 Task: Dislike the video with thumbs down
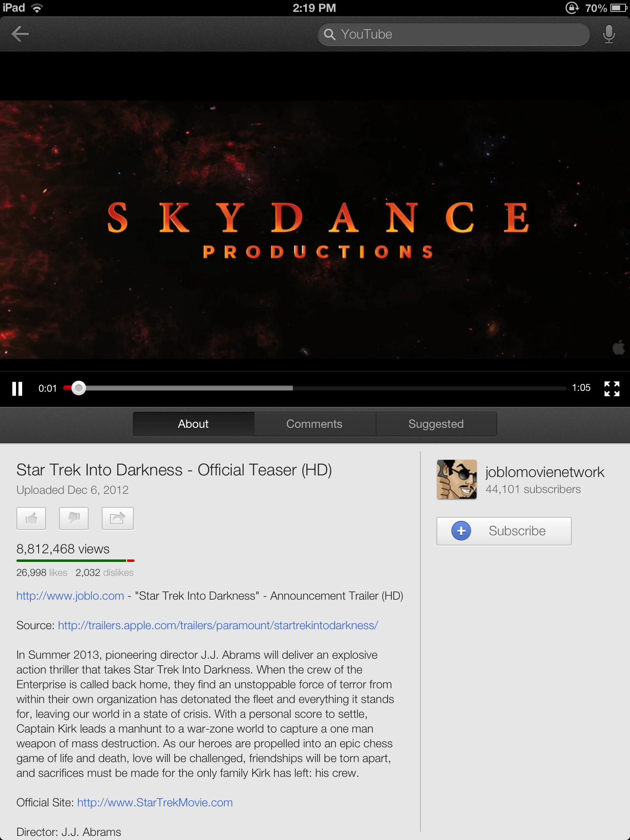[x=74, y=518]
